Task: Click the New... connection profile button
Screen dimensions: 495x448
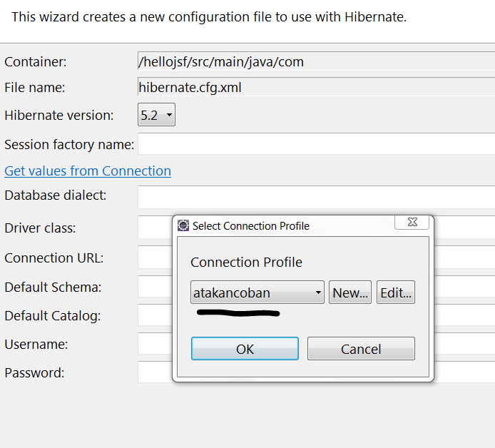Action: coord(350,292)
